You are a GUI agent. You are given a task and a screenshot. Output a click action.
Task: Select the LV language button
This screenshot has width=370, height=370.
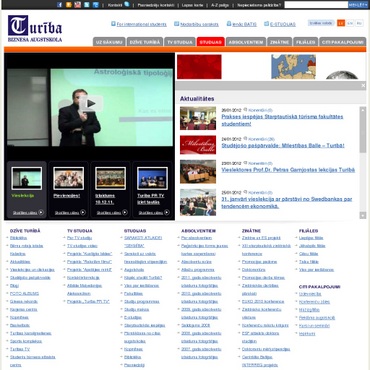tap(341, 23)
